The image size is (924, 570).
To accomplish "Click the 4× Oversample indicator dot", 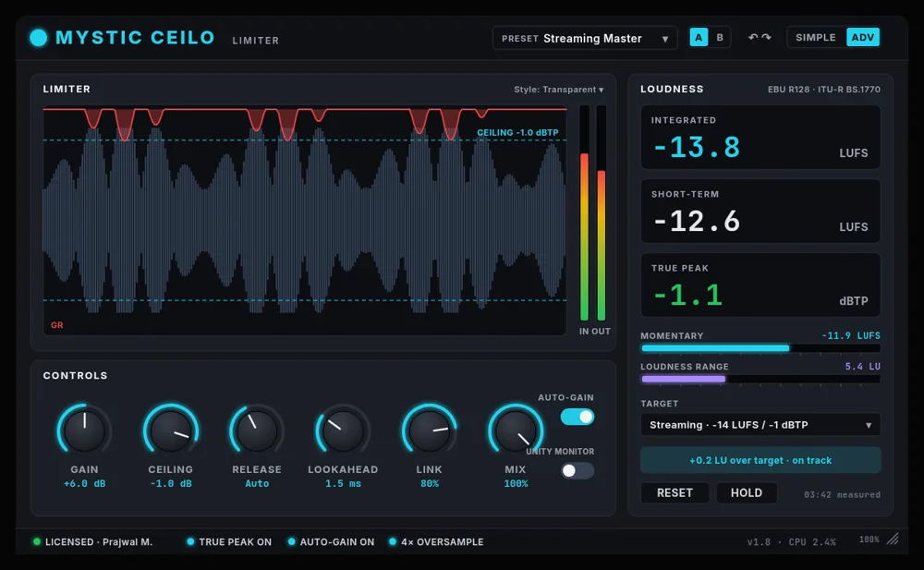I will (393, 541).
